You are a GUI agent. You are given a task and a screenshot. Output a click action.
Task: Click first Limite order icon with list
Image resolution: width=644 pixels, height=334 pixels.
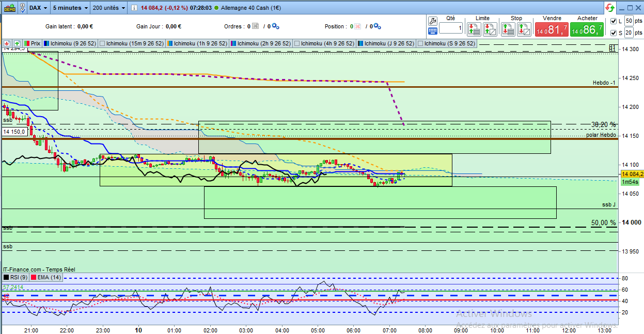pos(474,29)
